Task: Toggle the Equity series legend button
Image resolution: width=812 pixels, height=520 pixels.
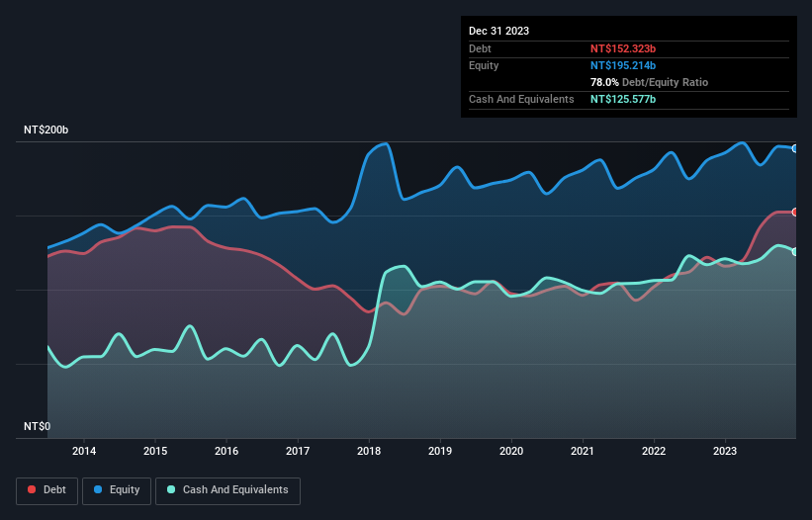Action: tap(117, 490)
